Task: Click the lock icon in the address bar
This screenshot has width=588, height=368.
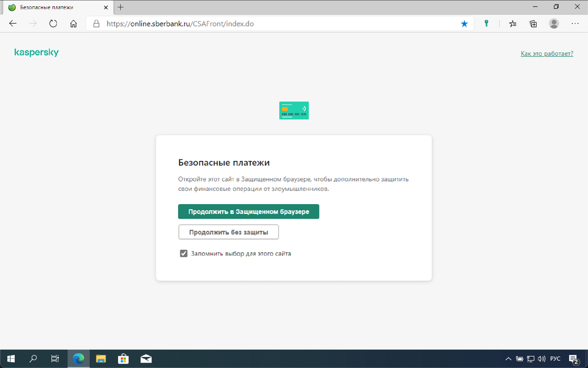Action: point(96,24)
